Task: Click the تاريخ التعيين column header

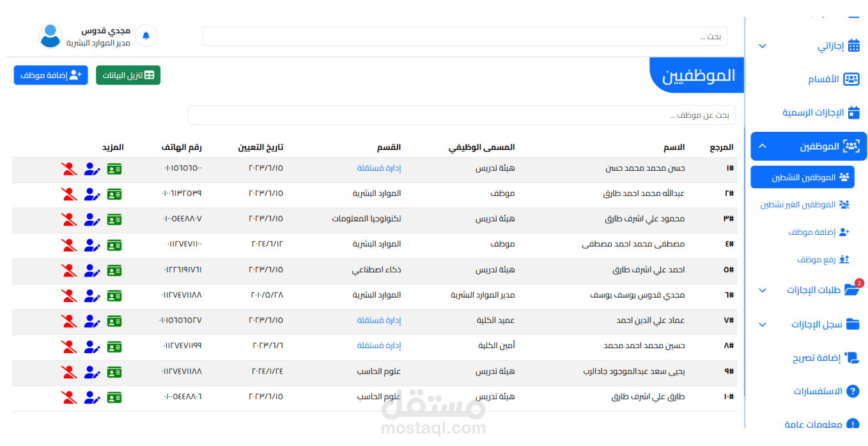Action: 261,147
